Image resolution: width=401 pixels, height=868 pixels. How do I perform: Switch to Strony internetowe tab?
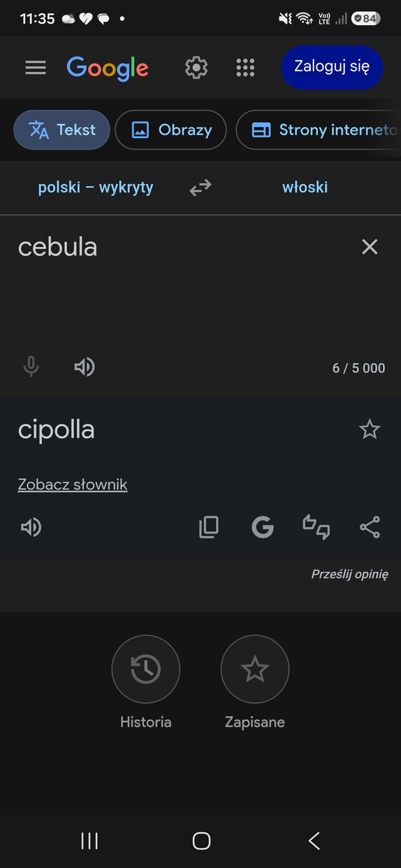318,130
